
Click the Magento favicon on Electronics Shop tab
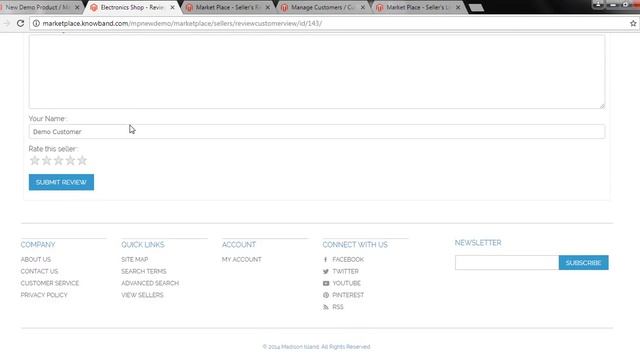point(94,8)
